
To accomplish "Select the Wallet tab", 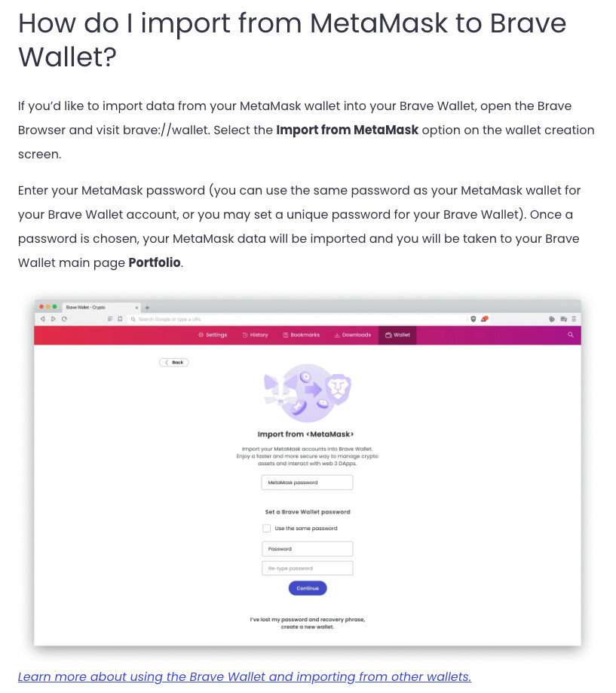I will (x=397, y=335).
